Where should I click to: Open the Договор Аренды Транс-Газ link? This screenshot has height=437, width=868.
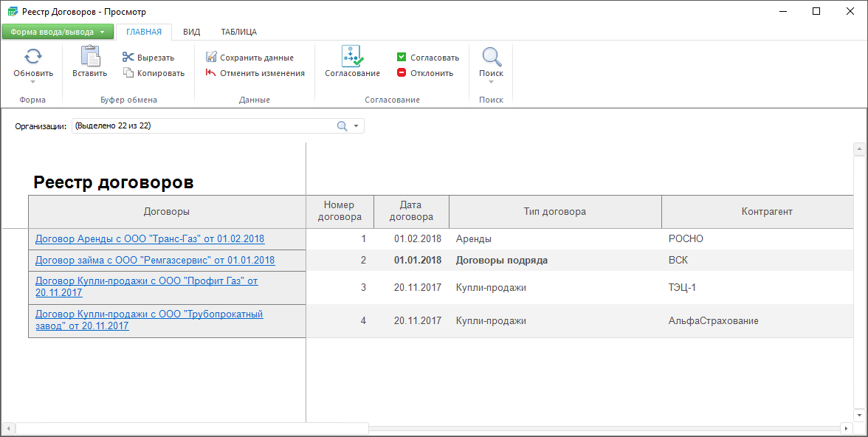tap(150, 238)
